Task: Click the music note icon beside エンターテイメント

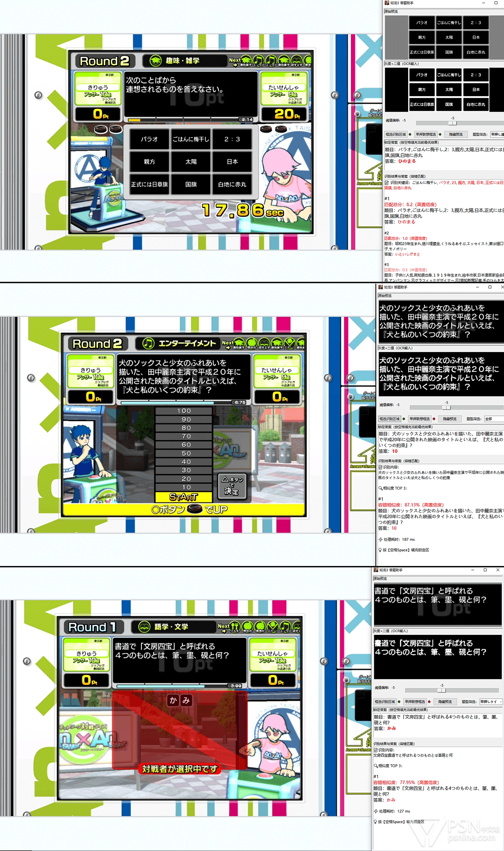Action: 148,343
